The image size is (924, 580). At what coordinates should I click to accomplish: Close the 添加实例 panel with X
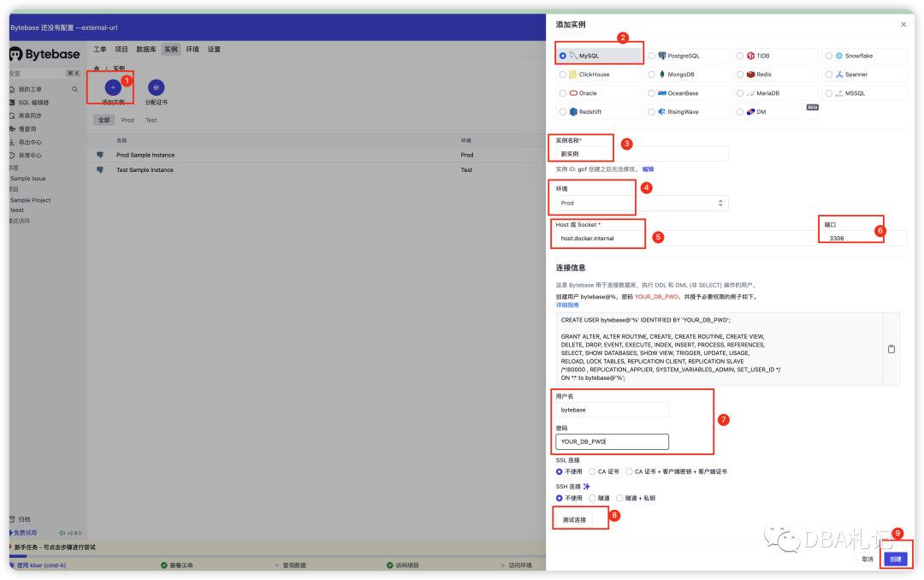pyautogui.click(x=903, y=24)
